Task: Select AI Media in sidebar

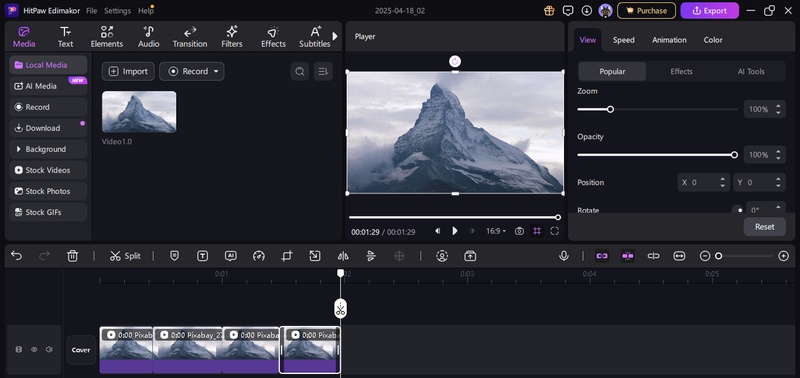Action: point(48,86)
